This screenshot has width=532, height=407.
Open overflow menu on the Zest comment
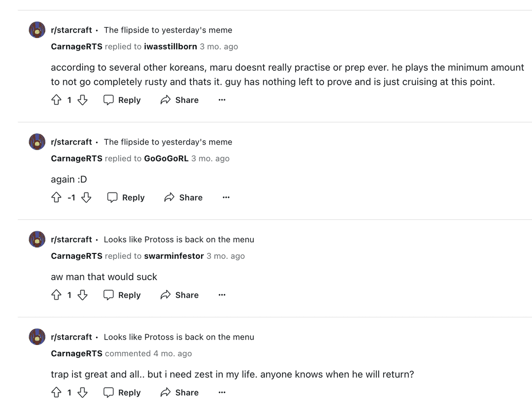click(x=222, y=392)
